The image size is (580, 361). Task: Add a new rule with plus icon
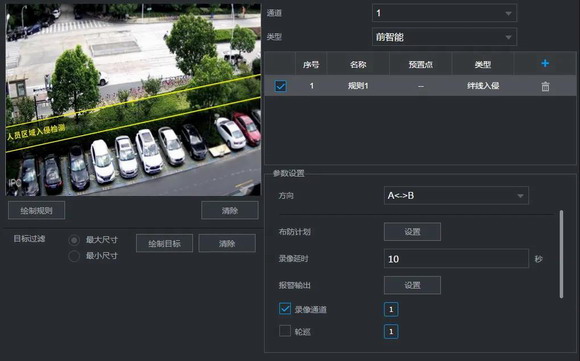(545, 64)
